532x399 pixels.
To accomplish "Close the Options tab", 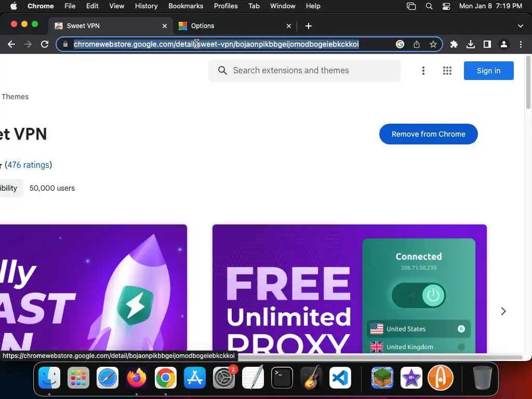I will click(289, 26).
